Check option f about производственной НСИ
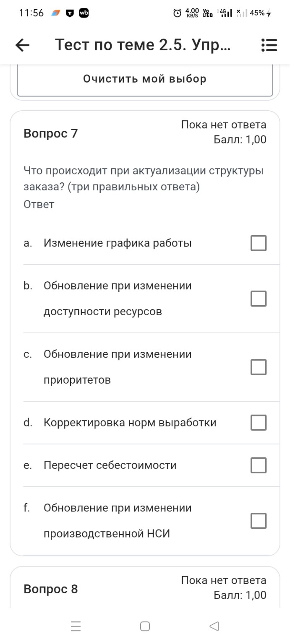Viewport: 290px width, 644px height. pyautogui.click(x=259, y=522)
